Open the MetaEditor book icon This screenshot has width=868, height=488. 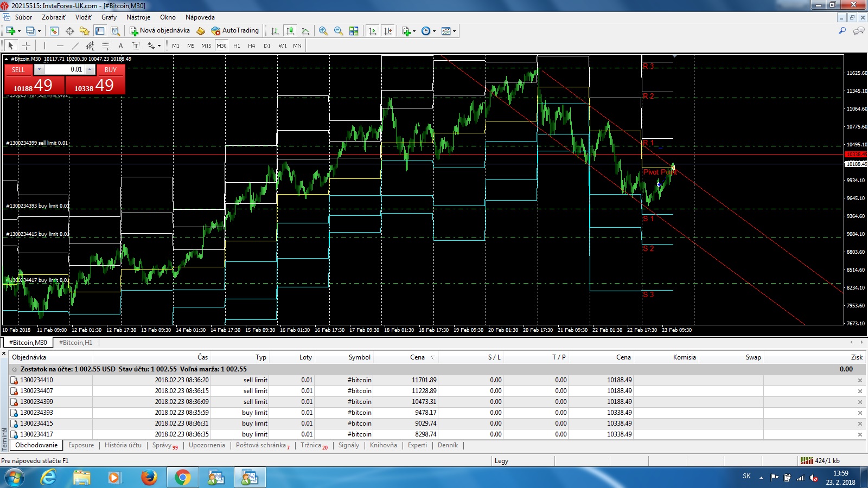(x=201, y=31)
